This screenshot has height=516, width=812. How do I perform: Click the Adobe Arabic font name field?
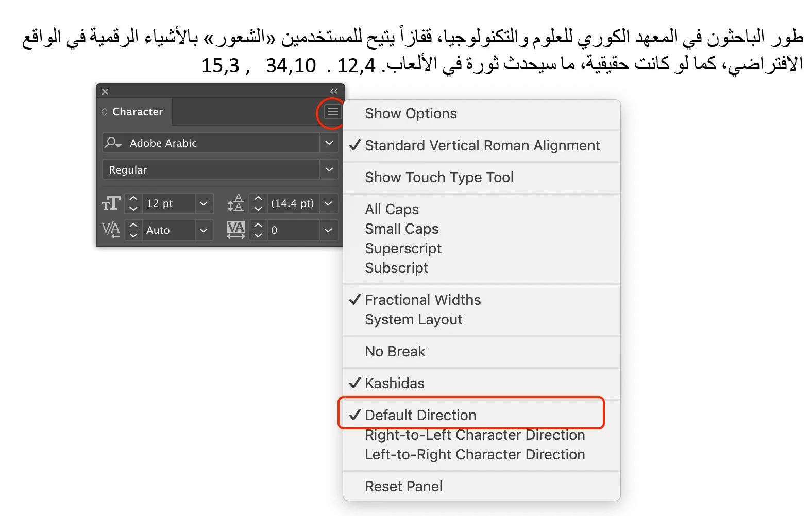223,143
